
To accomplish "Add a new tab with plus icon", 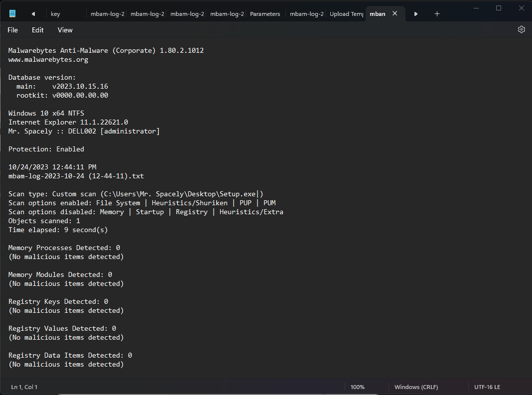I will [437, 14].
